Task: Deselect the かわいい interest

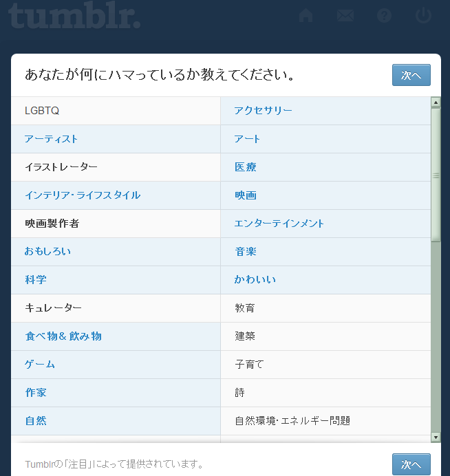Action: (325, 280)
